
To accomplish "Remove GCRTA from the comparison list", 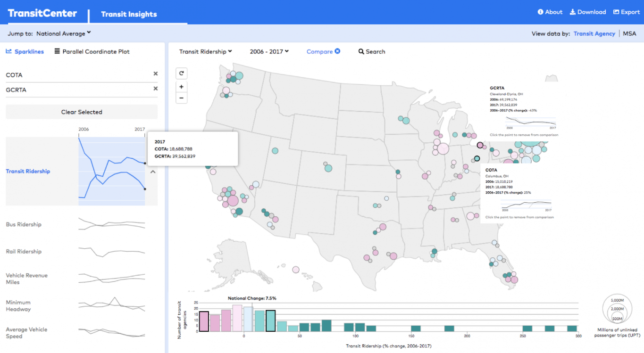I will click(x=156, y=90).
